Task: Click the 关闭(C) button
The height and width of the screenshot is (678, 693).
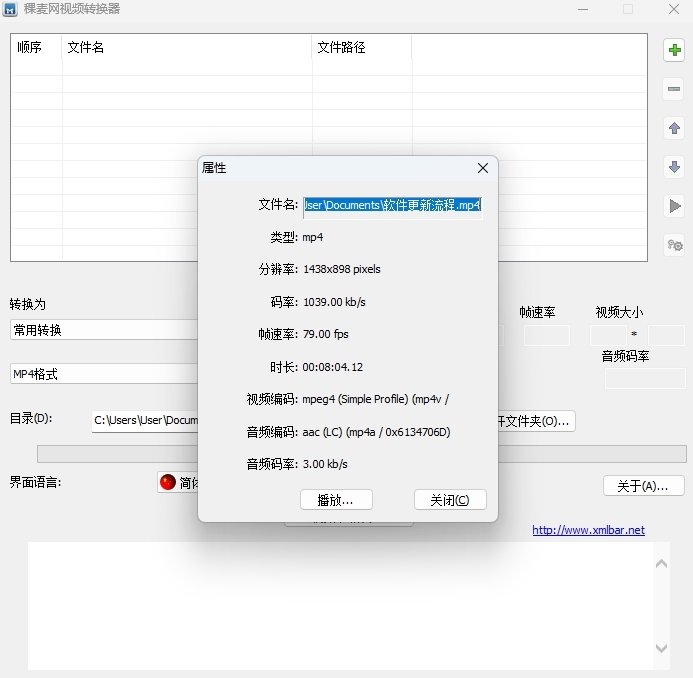Action: (x=450, y=500)
